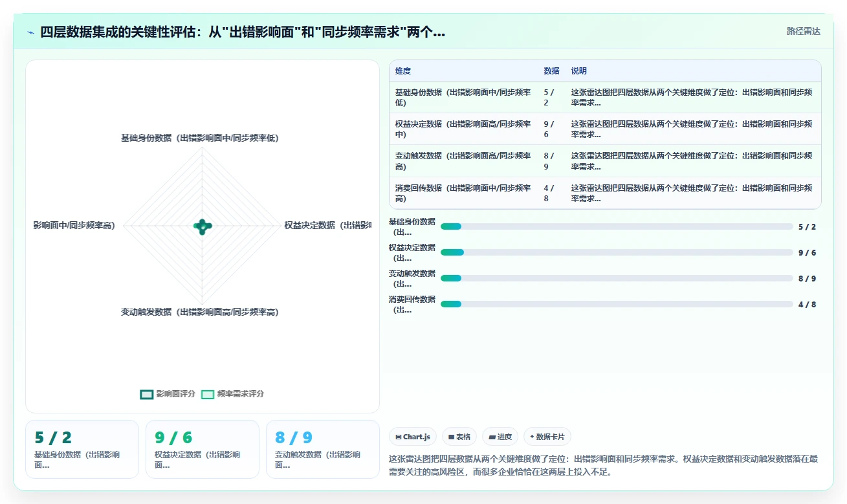
Task: Click the bottom radar axis label 变动触发数据
Action: (200, 312)
